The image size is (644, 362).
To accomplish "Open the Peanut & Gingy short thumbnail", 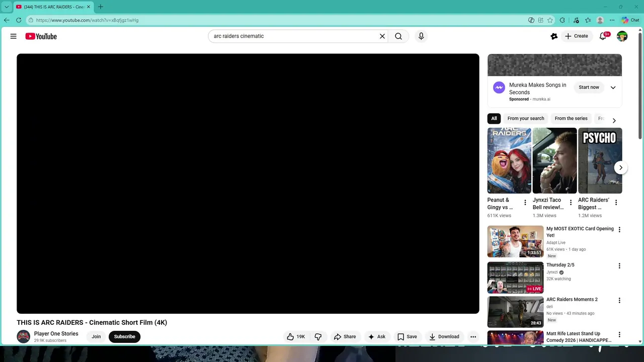I will (x=509, y=161).
